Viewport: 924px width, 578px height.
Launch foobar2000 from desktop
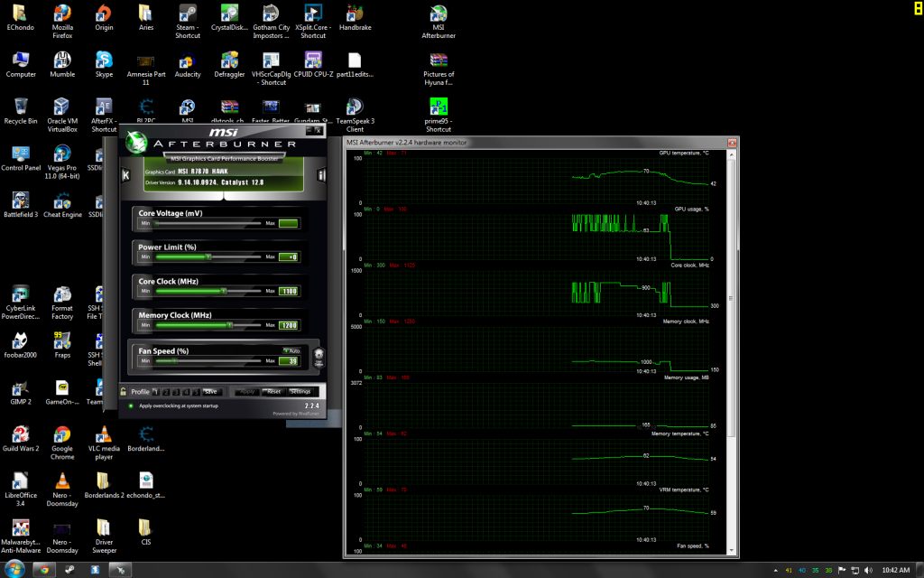(21, 346)
